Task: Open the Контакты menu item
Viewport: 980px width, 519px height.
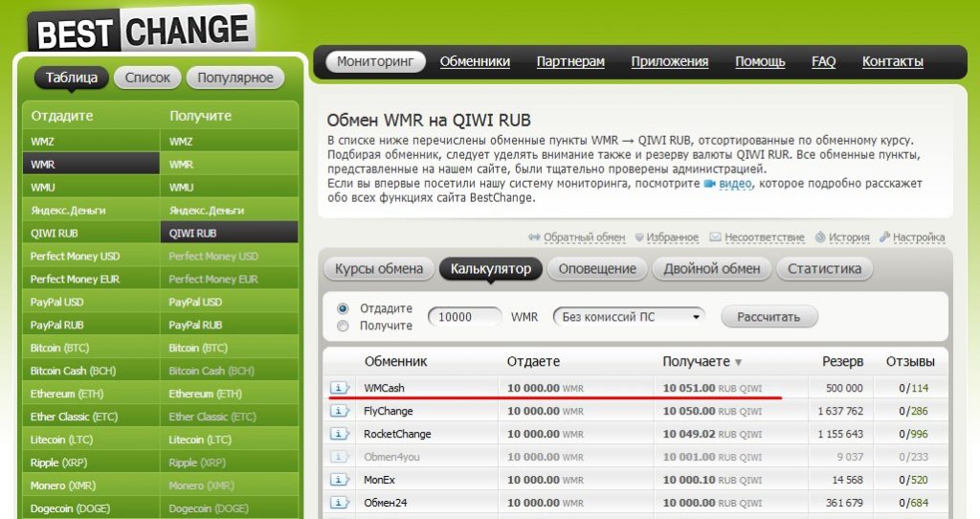Action: 893,61
